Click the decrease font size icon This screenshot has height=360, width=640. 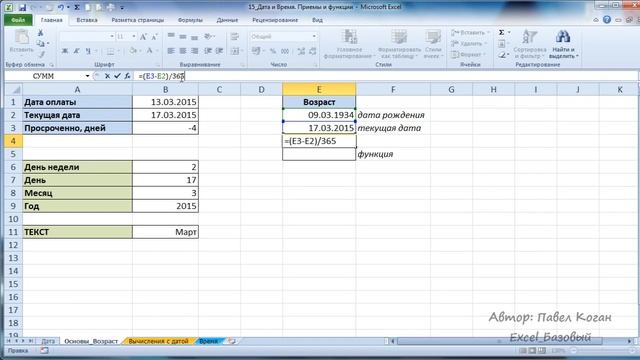(x=154, y=37)
